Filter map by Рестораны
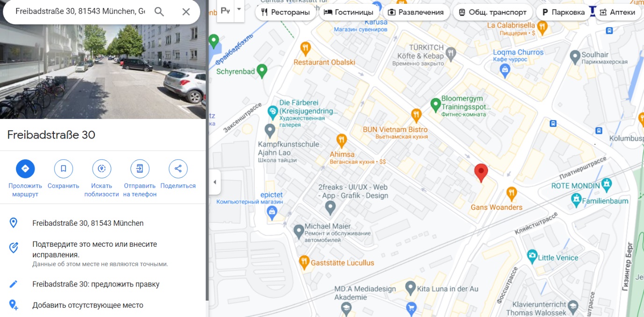Viewport: 644px width, 317px height. [x=286, y=12]
